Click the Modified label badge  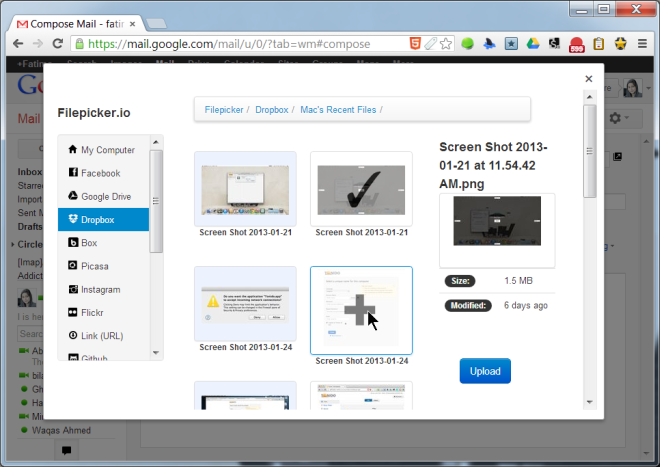click(468, 305)
